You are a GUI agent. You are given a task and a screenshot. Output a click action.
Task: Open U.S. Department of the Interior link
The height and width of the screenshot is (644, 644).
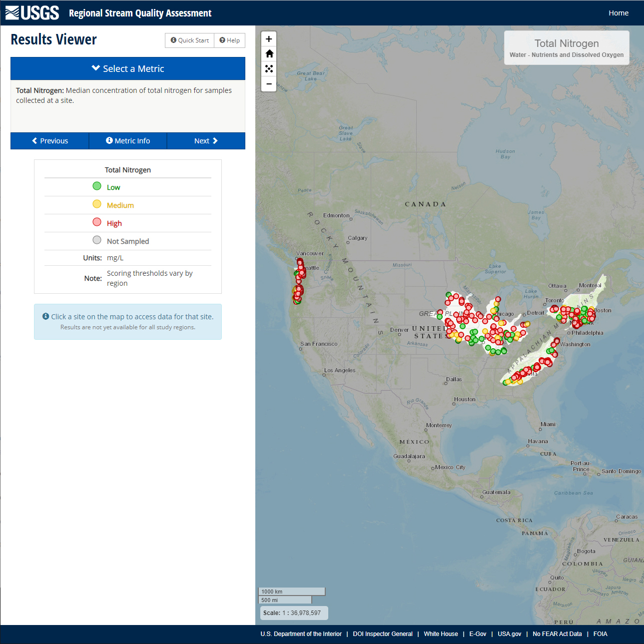pyautogui.click(x=301, y=634)
